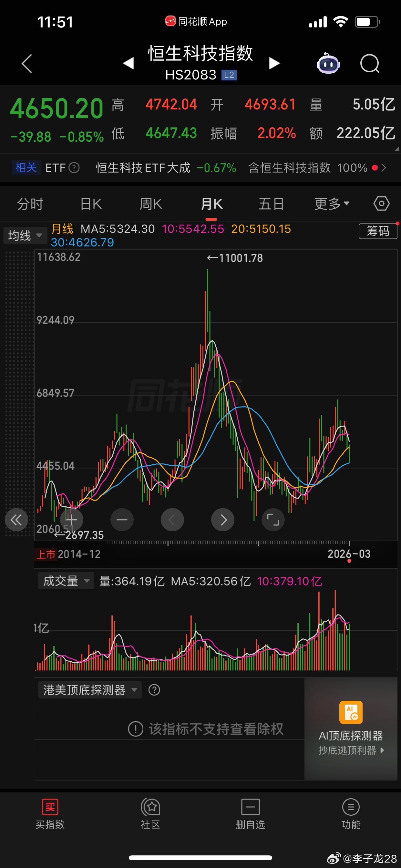This screenshot has width=401, height=868.
Task: Go back using the top-left arrow
Action: [27, 63]
